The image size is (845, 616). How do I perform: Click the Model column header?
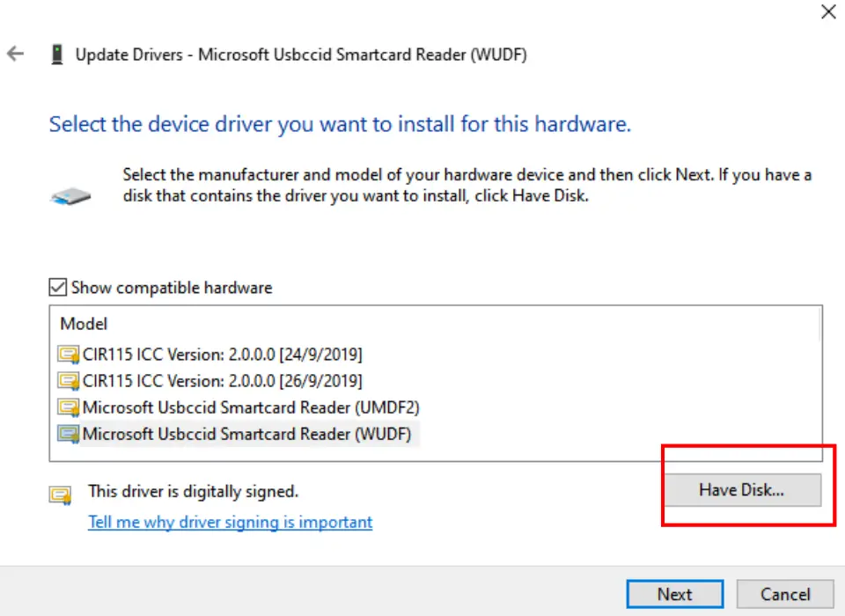84,324
